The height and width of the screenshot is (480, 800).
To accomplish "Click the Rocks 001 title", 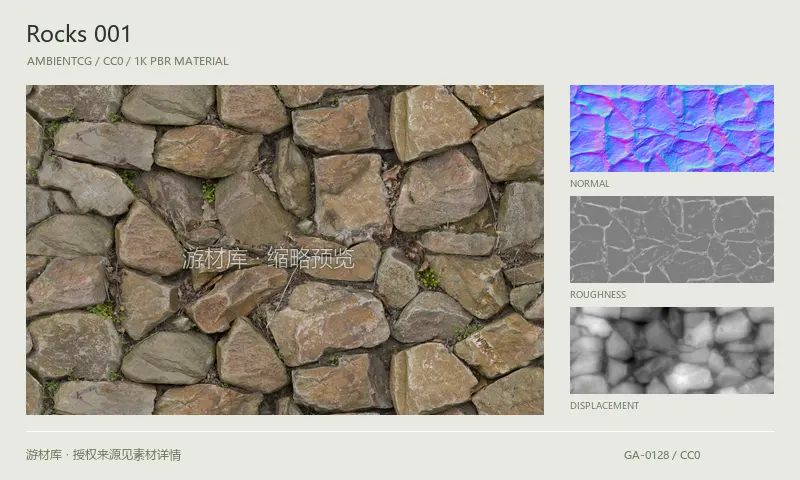I will point(79,34).
